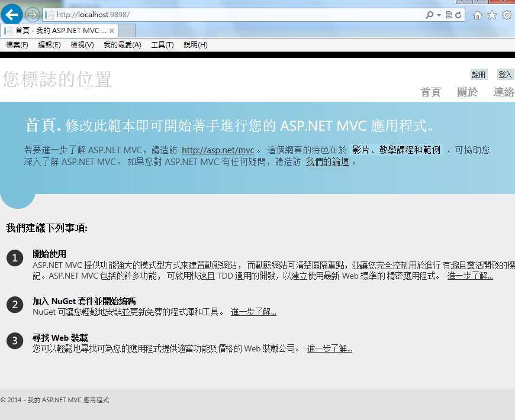This screenshot has width=515, height=420.
Task: Click 進一步了解 link under 尋找 Web 裝載
Action: [330, 348]
